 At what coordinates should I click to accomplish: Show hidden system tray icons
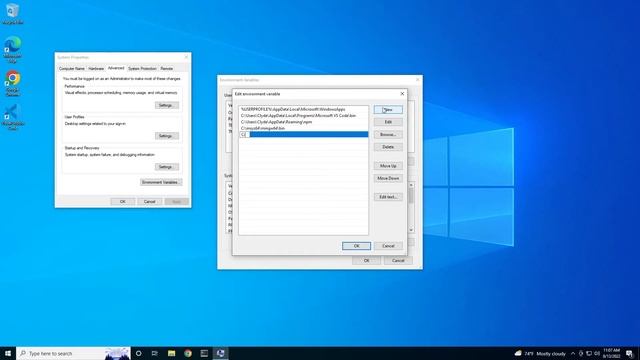pos(573,353)
